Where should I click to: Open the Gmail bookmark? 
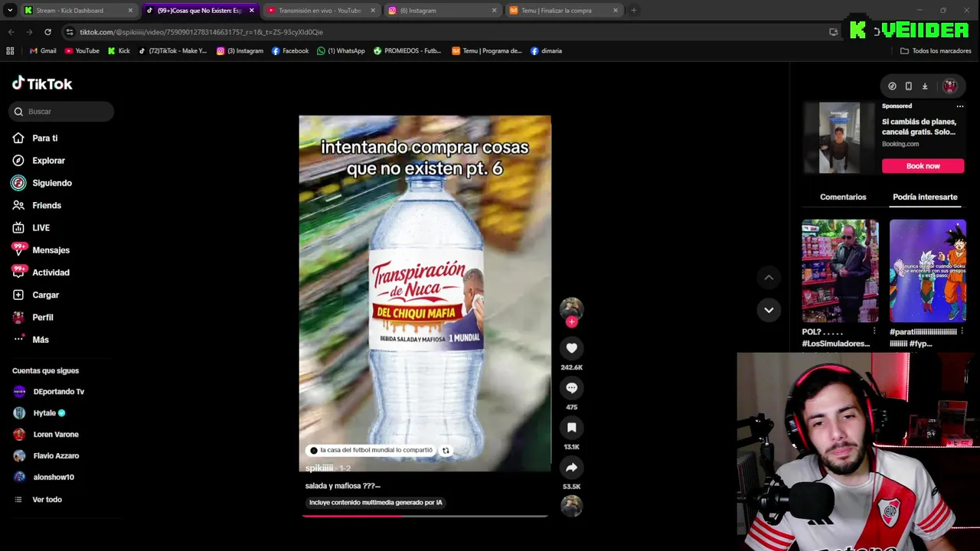[43, 51]
